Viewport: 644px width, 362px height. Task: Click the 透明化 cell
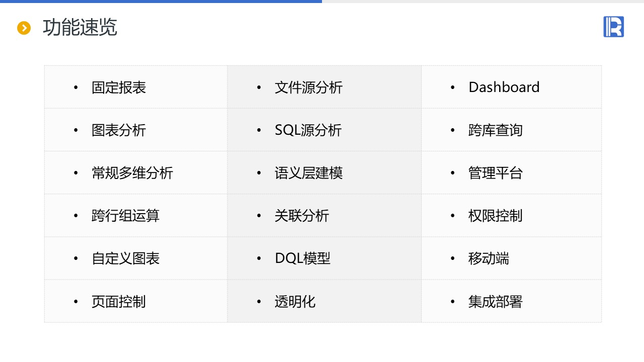[295, 302]
